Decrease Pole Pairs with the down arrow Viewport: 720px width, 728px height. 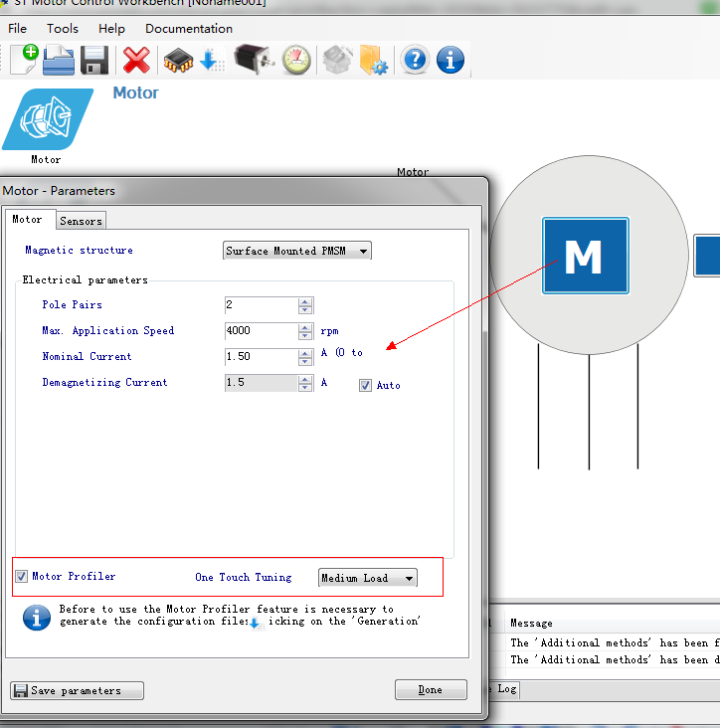coord(305,309)
